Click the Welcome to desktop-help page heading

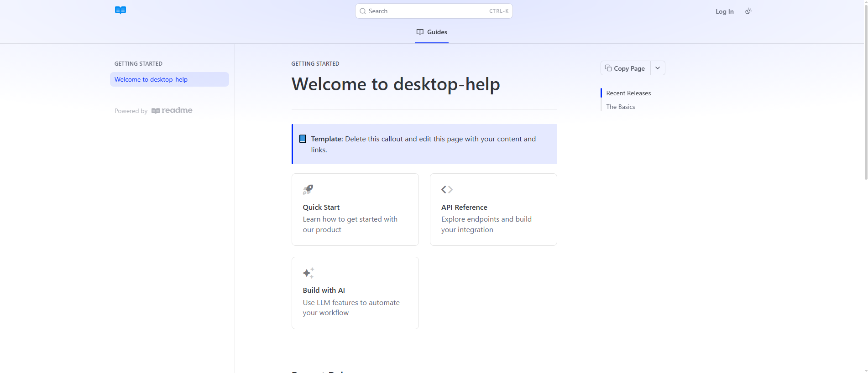click(x=396, y=84)
